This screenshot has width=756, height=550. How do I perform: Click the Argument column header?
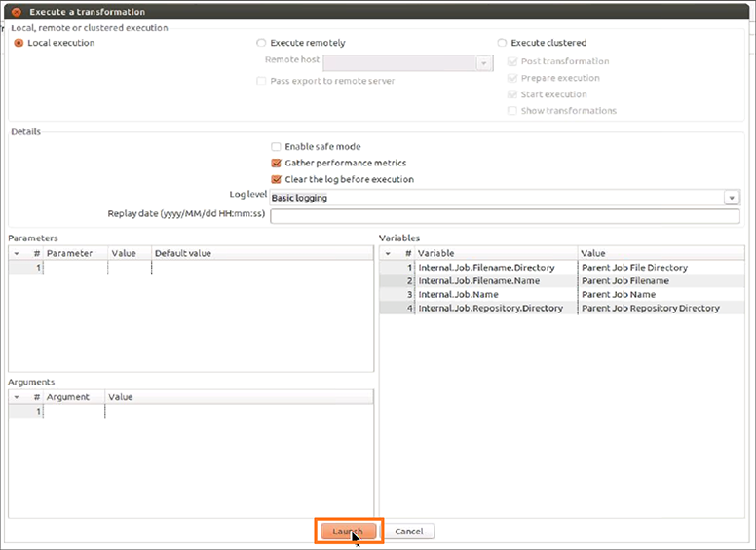pyautogui.click(x=74, y=397)
